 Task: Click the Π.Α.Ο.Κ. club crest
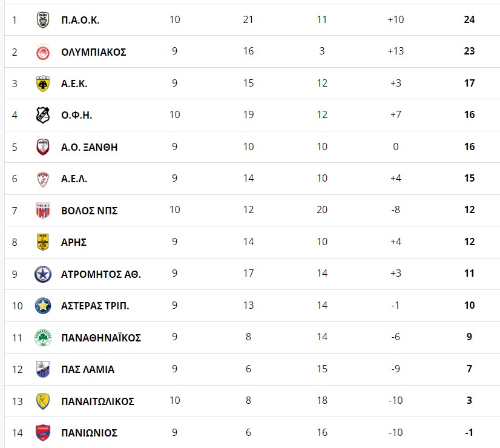43,20
